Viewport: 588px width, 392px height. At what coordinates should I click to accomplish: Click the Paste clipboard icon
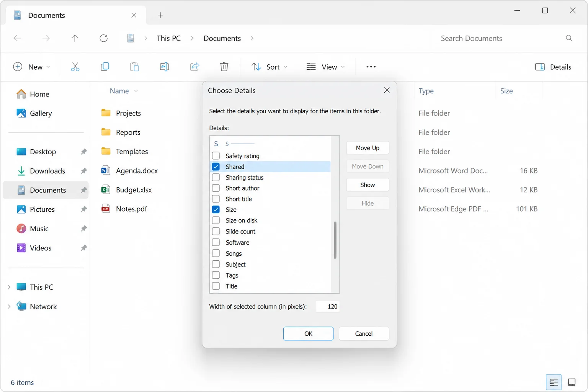coord(134,67)
